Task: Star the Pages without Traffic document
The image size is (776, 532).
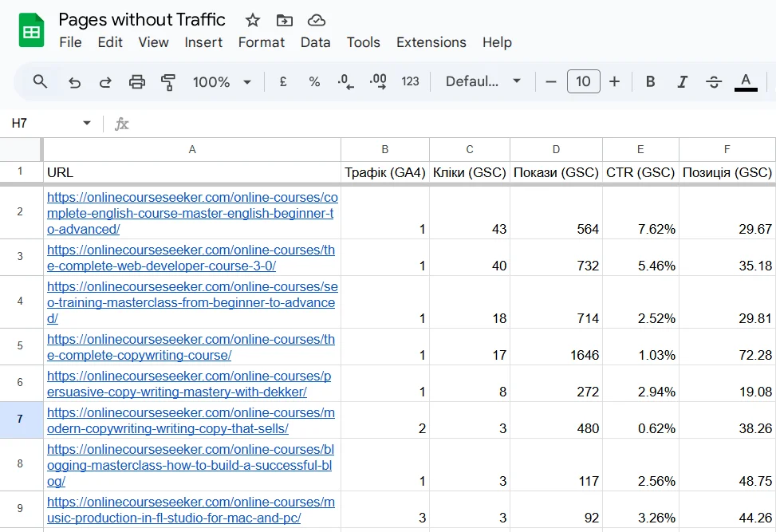Action: point(253,20)
